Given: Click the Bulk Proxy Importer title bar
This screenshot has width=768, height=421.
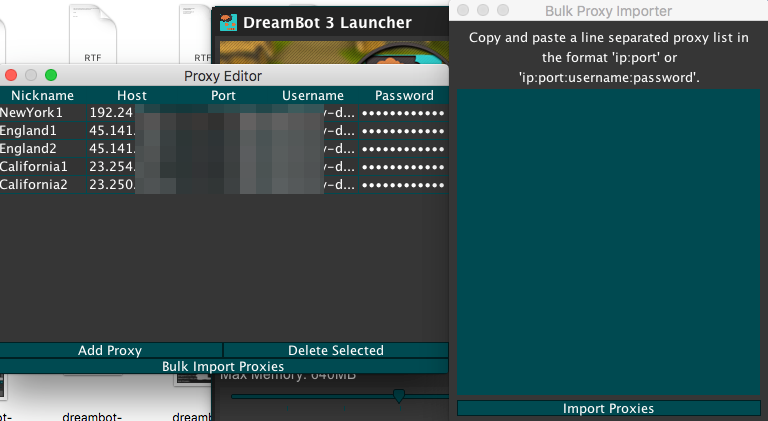Looking at the screenshot, I should (x=608, y=10).
